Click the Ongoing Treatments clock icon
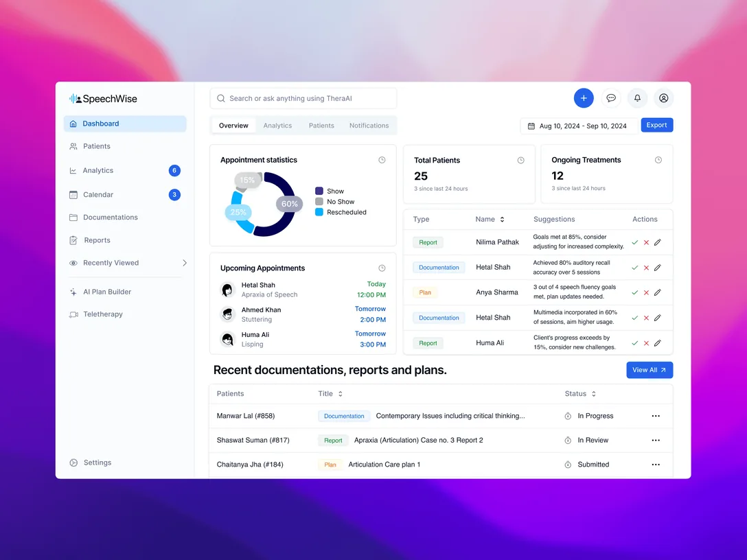Viewport: 747px width, 560px height. click(x=658, y=160)
